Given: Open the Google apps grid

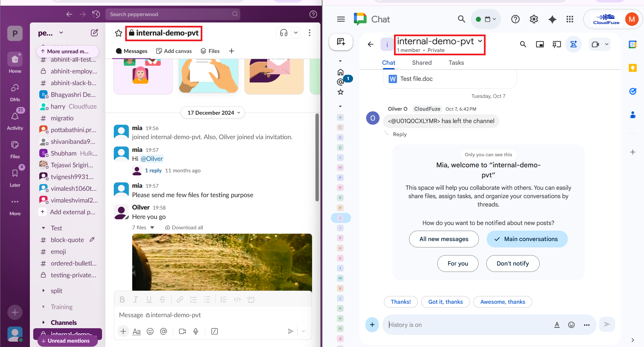Looking at the screenshot, I should coord(569,19).
